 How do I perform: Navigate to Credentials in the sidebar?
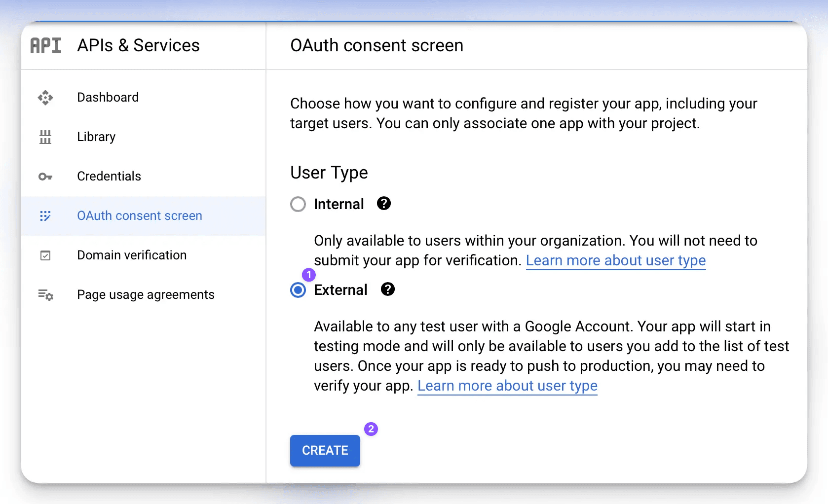(x=109, y=176)
